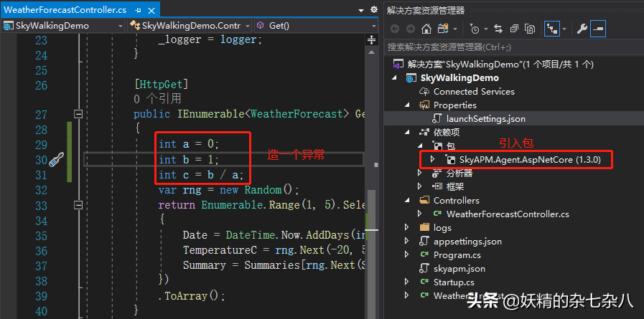Collapse the Controllers folder node
Viewport: 644px width, 319px height.
407,201
